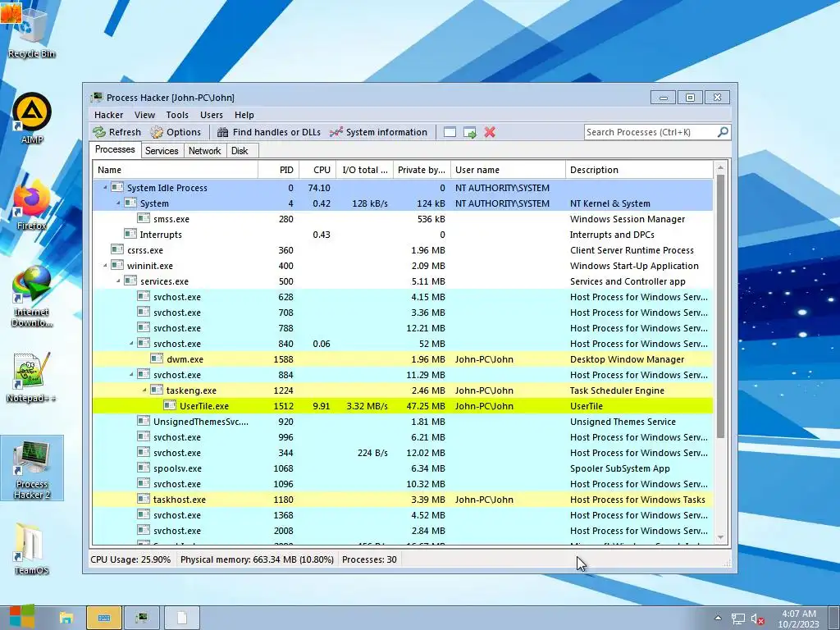The image size is (840, 630).
Task: Sort by User name column header
Action: point(508,170)
